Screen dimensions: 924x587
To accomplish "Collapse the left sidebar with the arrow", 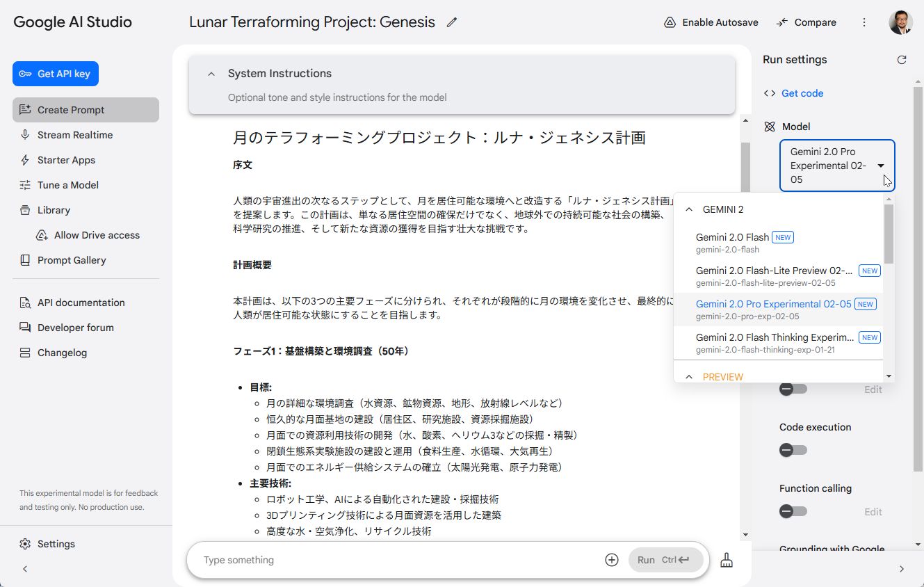I will [x=25, y=569].
